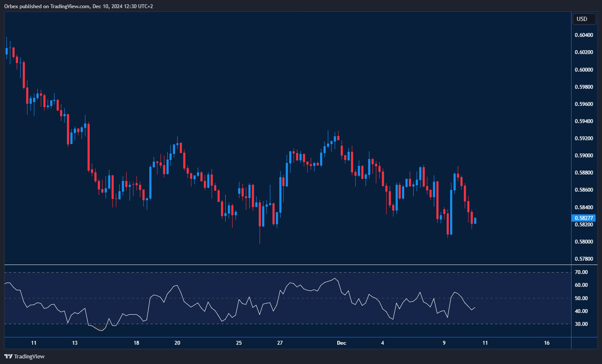Click the 0.60400 price axis label

coord(584,35)
